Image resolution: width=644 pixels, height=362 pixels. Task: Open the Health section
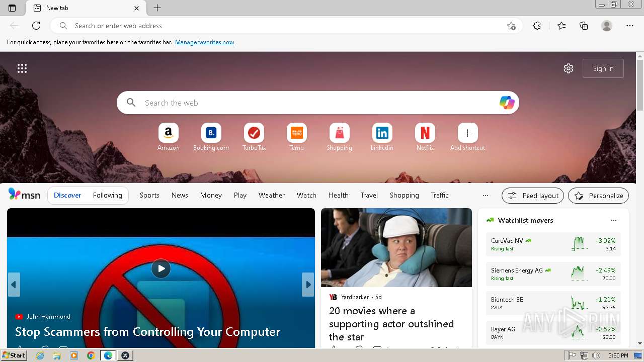339,195
